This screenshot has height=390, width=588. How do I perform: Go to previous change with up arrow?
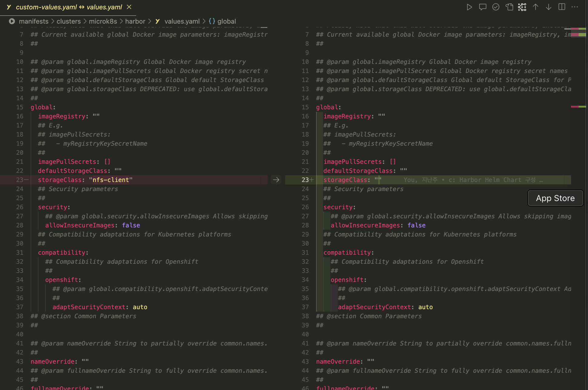click(536, 7)
